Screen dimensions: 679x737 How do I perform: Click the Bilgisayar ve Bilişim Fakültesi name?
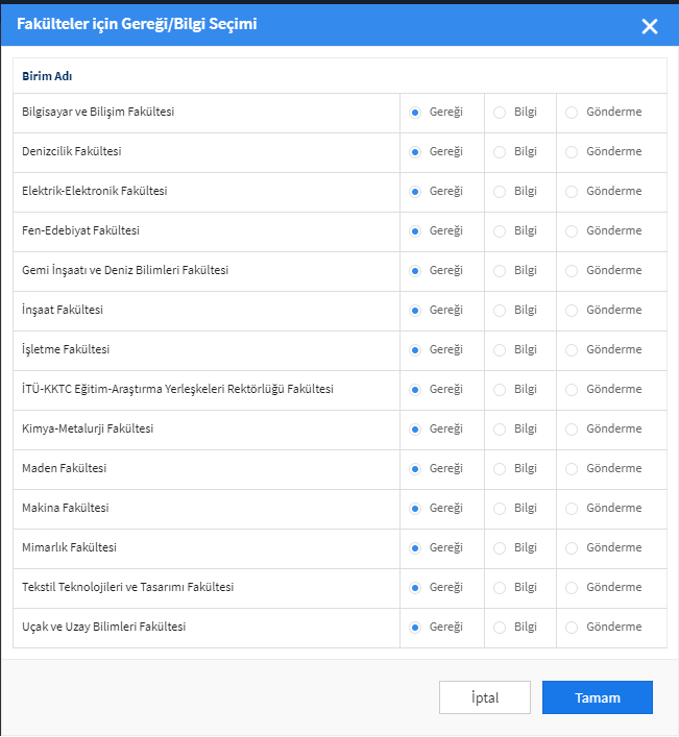click(98, 112)
